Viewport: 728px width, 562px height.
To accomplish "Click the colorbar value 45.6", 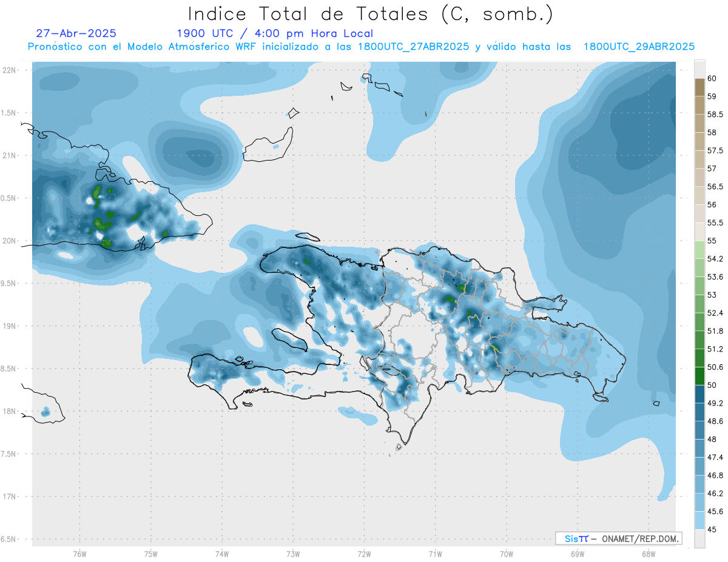I will point(715,512).
